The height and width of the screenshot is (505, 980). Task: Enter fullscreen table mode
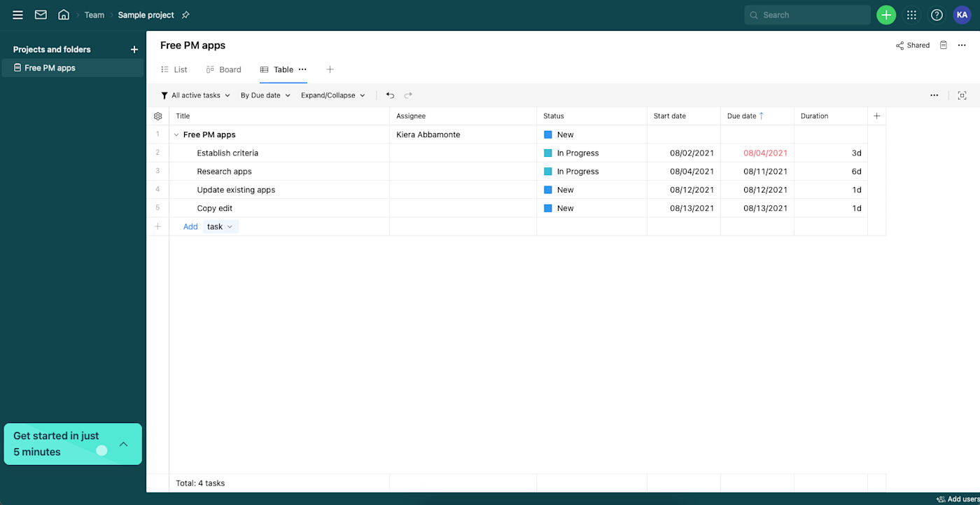[962, 95]
